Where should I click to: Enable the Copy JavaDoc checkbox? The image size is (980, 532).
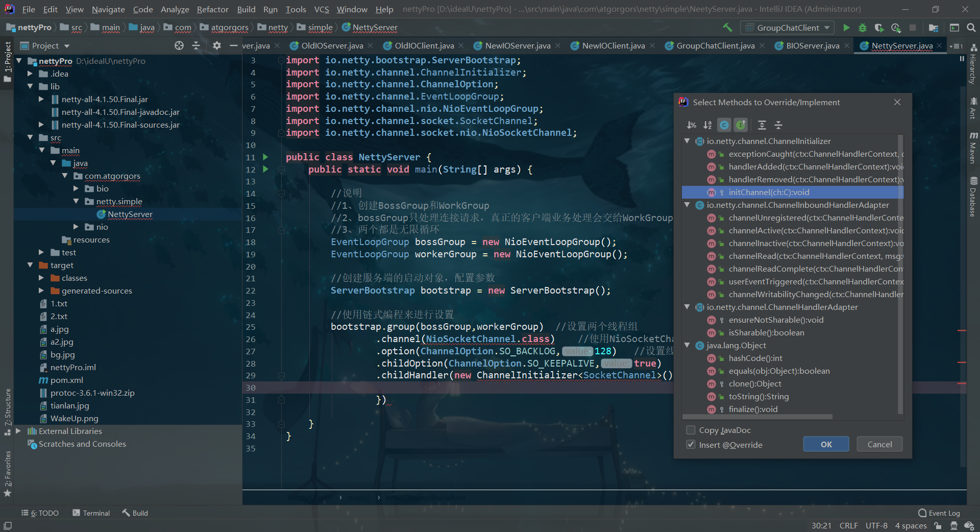point(691,430)
